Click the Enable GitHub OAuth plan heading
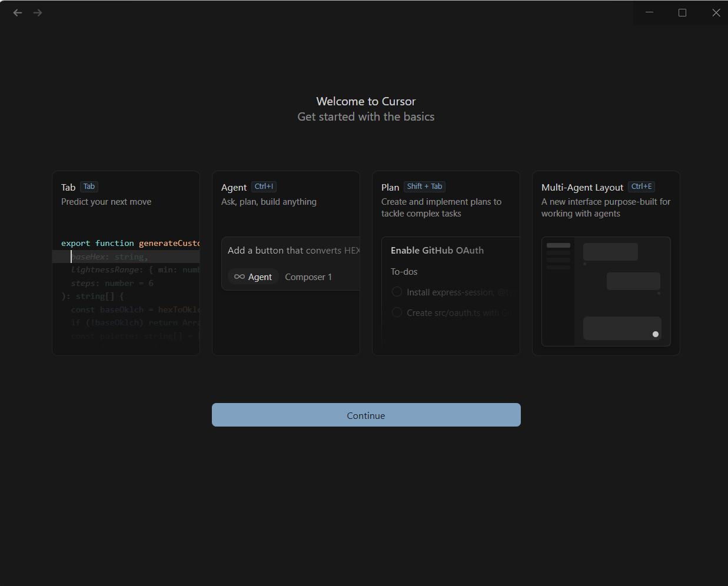 click(437, 250)
